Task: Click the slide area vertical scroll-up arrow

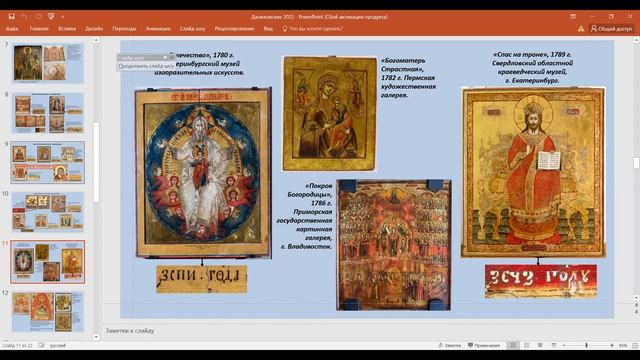Action: click(x=636, y=40)
